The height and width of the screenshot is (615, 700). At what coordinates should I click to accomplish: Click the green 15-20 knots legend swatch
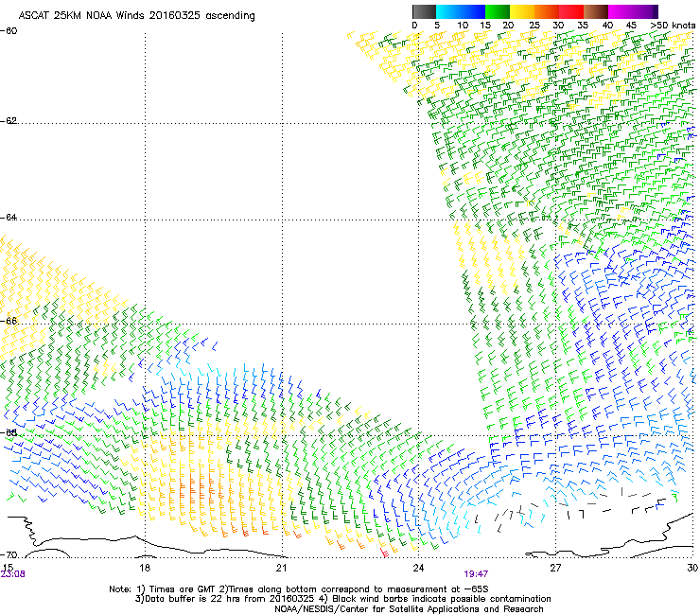[x=498, y=11]
